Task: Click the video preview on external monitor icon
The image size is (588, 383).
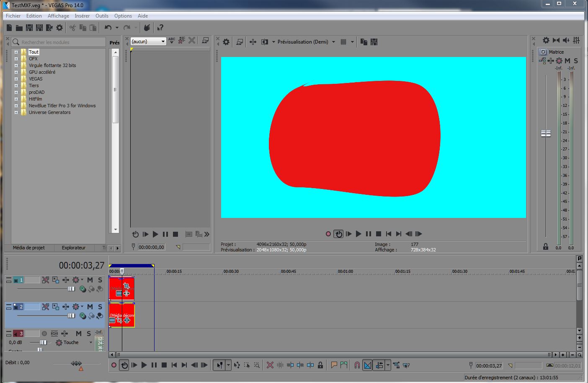Action: click(240, 42)
